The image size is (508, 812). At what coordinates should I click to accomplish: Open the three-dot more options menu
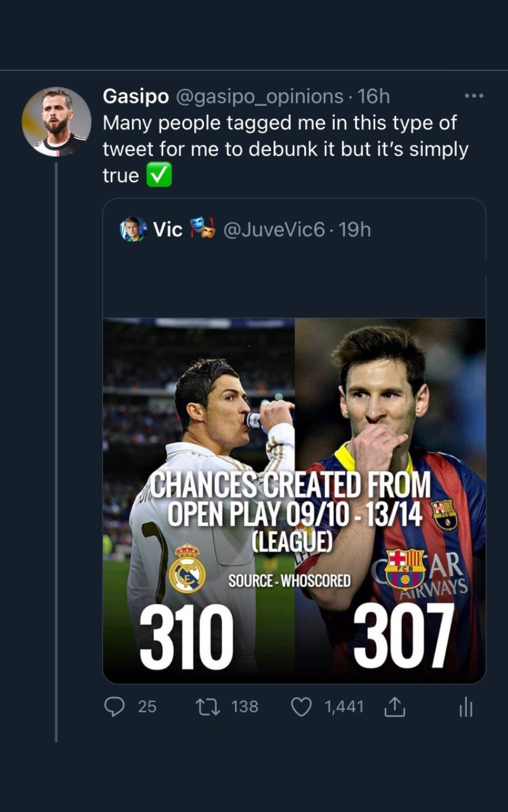coord(474,96)
